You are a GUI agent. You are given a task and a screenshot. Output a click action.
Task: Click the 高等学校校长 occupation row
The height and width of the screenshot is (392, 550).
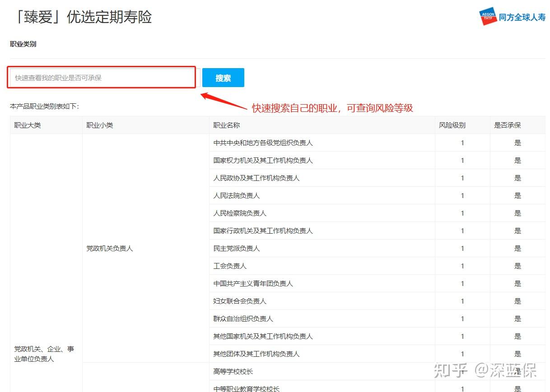click(233, 371)
